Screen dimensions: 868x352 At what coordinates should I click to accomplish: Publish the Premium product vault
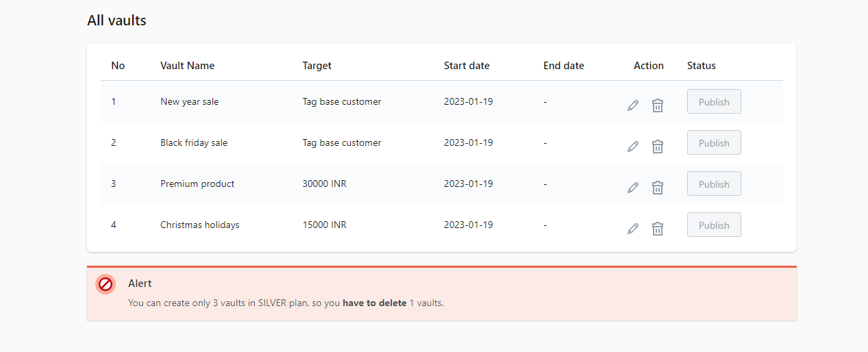click(x=714, y=184)
